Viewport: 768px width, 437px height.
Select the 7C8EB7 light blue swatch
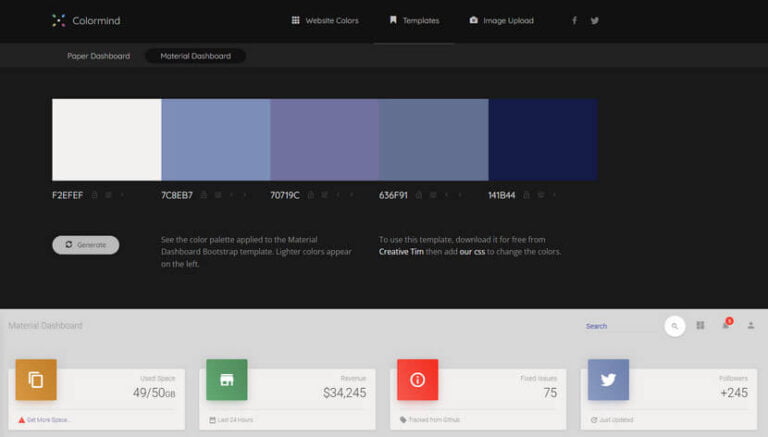(216, 140)
